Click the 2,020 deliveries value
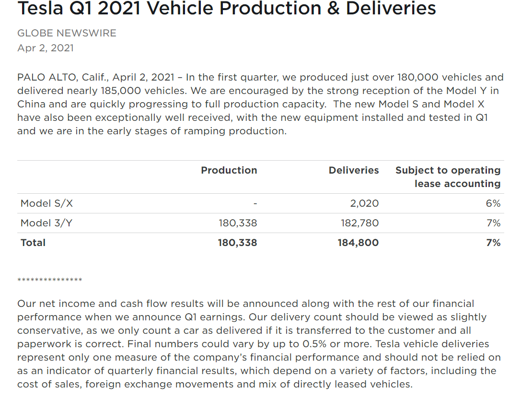The image size is (532, 399). (364, 203)
